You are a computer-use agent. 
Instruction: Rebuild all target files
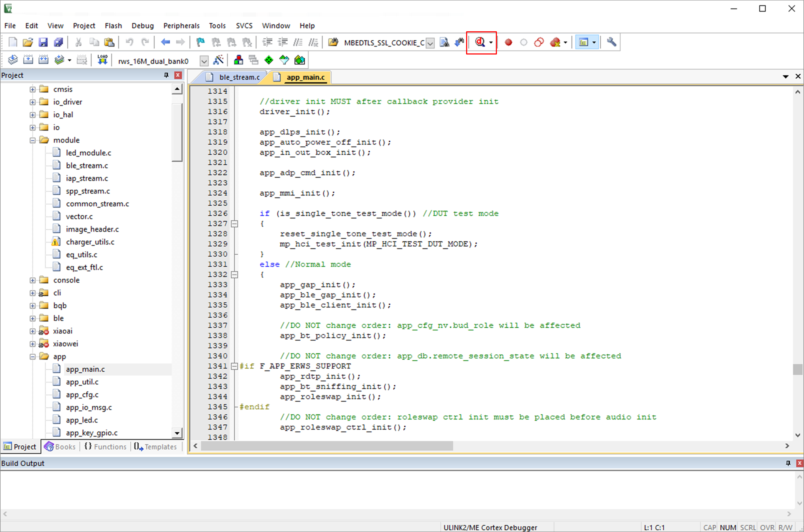43,60
